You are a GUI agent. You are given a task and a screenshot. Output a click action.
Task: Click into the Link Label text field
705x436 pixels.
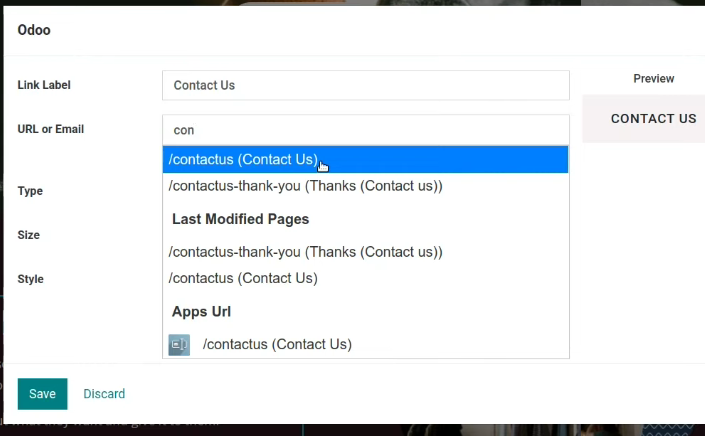pos(366,85)
